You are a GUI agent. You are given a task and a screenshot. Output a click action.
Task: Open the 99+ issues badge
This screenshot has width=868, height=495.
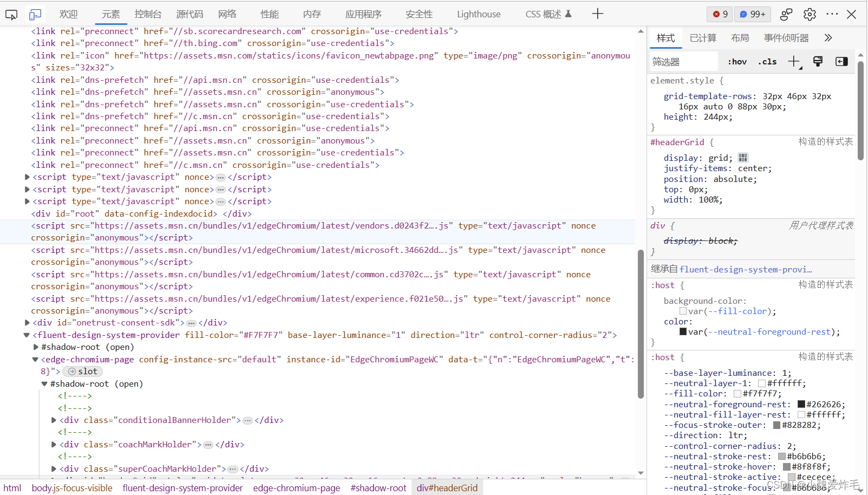(x=753, y=14)
